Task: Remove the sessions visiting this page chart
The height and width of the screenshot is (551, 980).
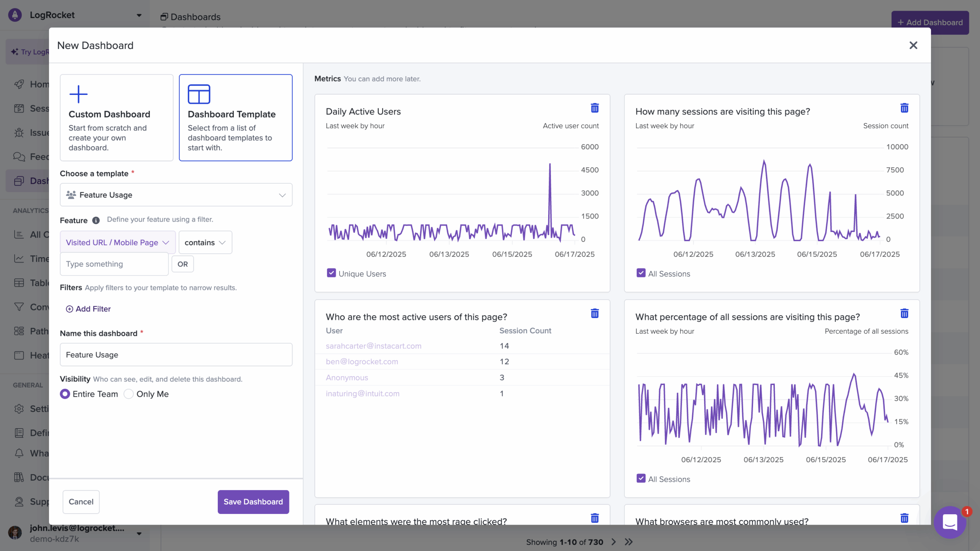Action: coord(904,108)
